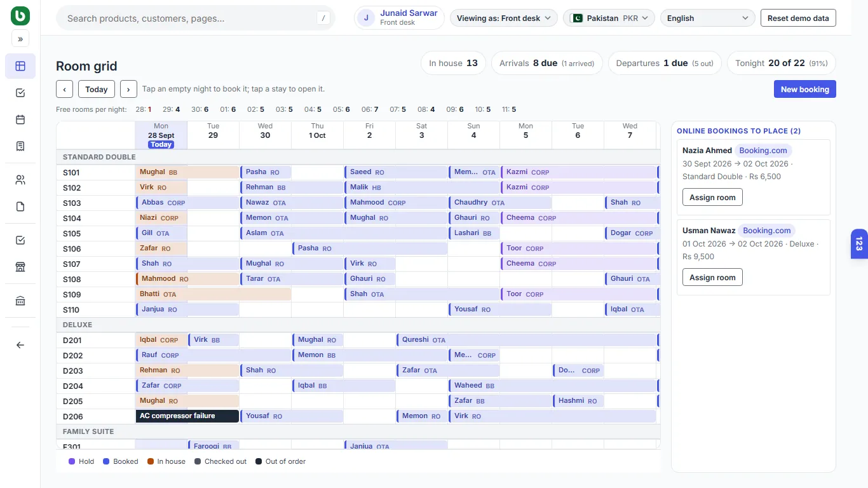Image resolution: width=868 pixels, height=488 pixels.
Task: Click the slash shortcut key in search bar
Action: click(x=323, y=18)
